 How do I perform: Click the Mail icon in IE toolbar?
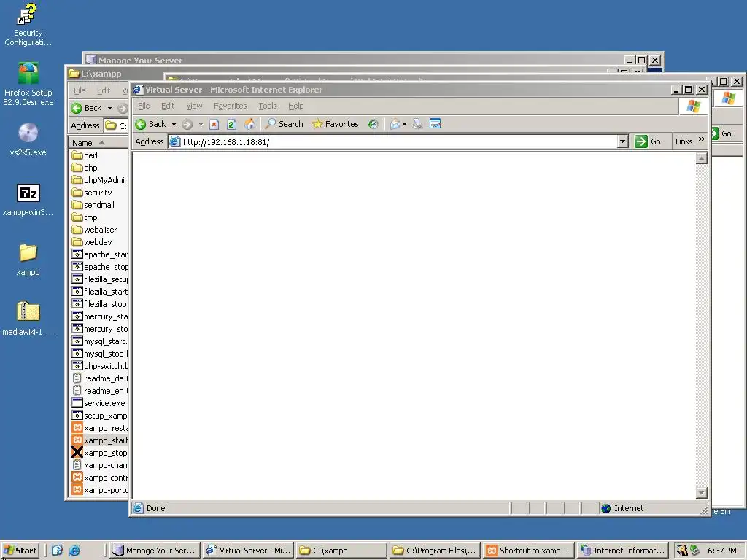(x=395, y=124)
